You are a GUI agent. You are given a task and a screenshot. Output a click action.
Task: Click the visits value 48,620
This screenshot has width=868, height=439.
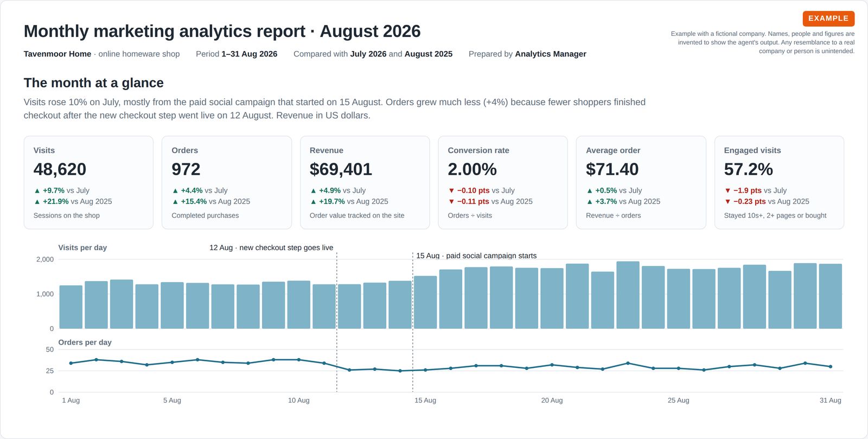[x=60, y=169]
